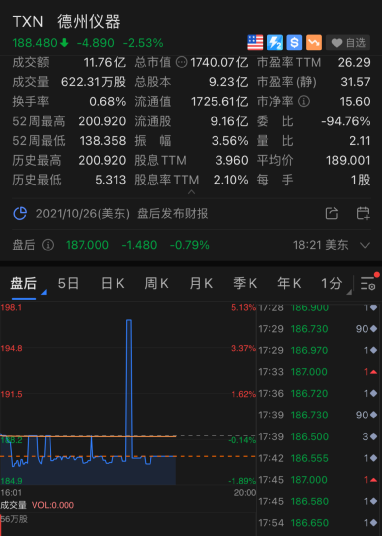Screen dimensions: 382x536
Task: Tap the info icon next to 盘后
Action: (48, 245)
